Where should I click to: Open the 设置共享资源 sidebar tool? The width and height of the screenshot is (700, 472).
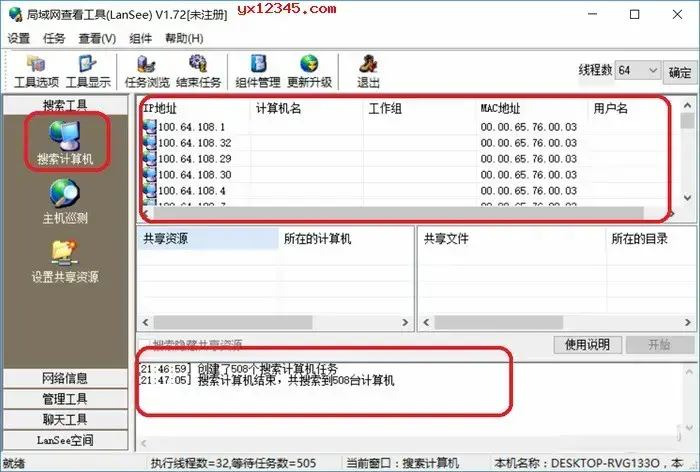65,261
